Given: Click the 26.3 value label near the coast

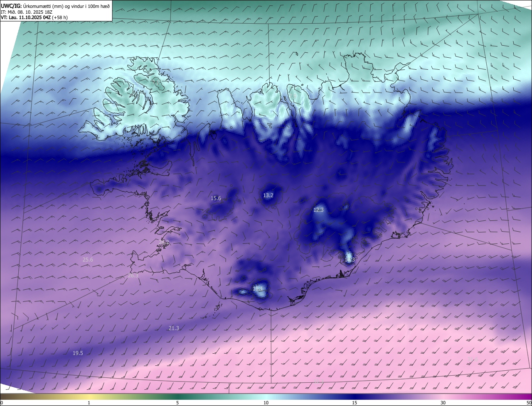Looking at the screenshot, I should point(133,276).
